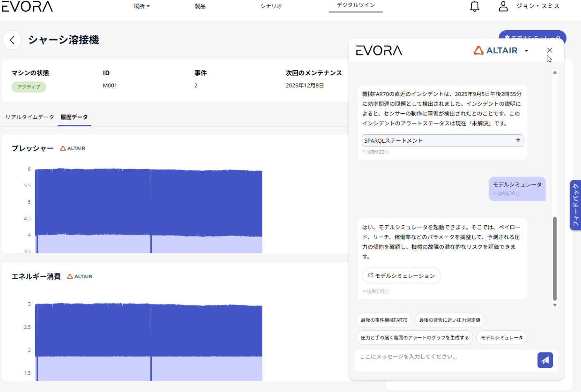The width and height of the screenshot is (581, 392).
Task: Switch to the 履歴データ tab
Action: click(74, 117)
